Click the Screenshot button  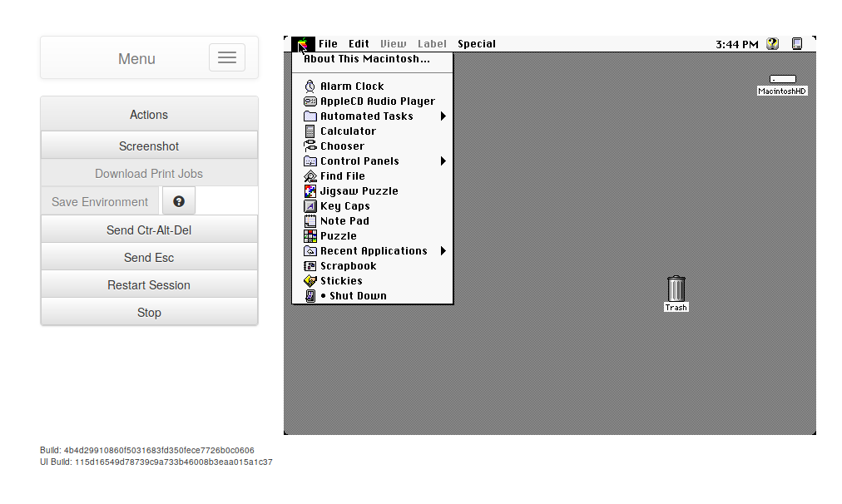[149, 146]
